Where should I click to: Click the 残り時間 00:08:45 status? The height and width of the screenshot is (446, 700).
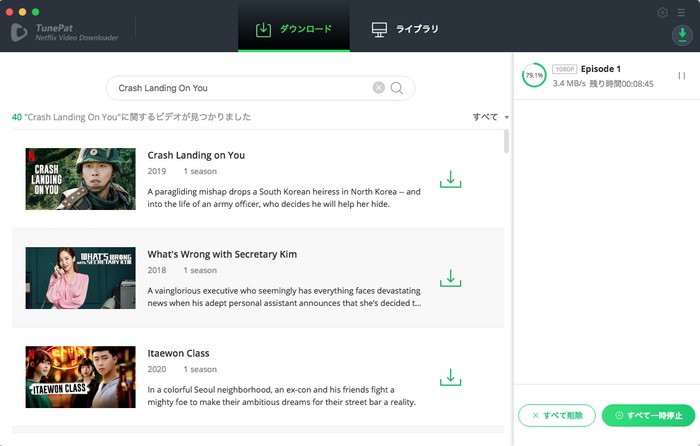[621, 83]
